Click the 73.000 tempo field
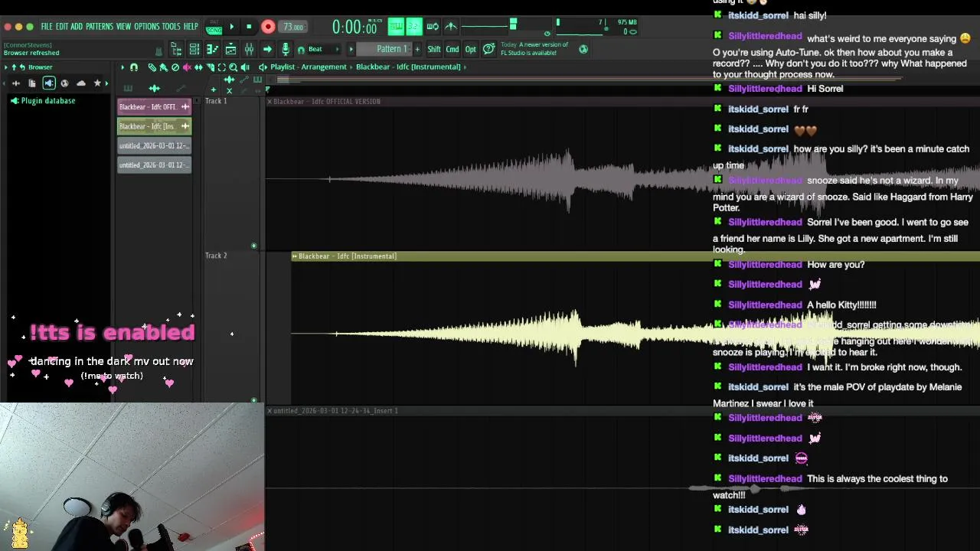Image resolution: width=980 pixels, height=551 pixels. (x=293, y=27)
